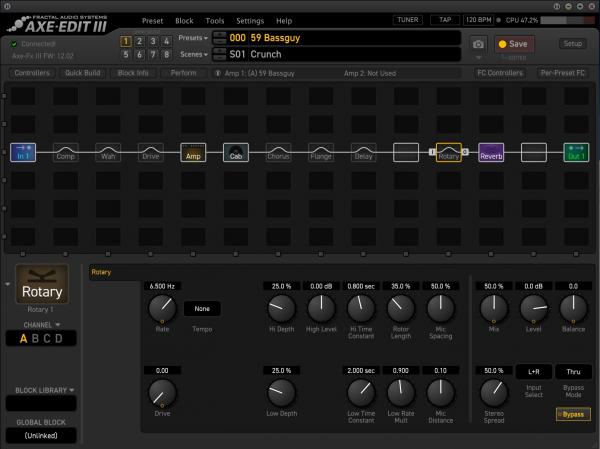Open the Scenes dropdown
Screen dimensions: 600x449
point(194,54)
